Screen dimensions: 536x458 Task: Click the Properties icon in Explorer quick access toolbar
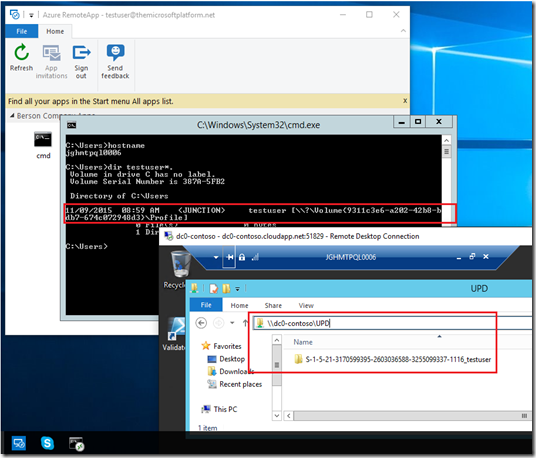point(214,289)
